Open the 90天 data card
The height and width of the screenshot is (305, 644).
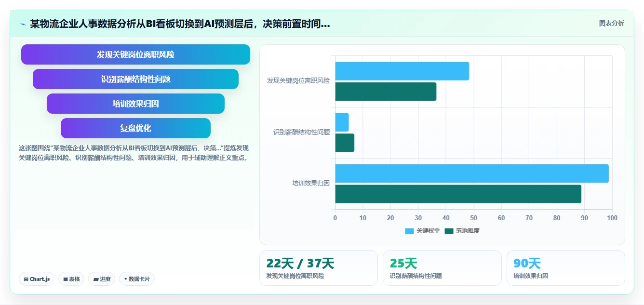point(566,268)
